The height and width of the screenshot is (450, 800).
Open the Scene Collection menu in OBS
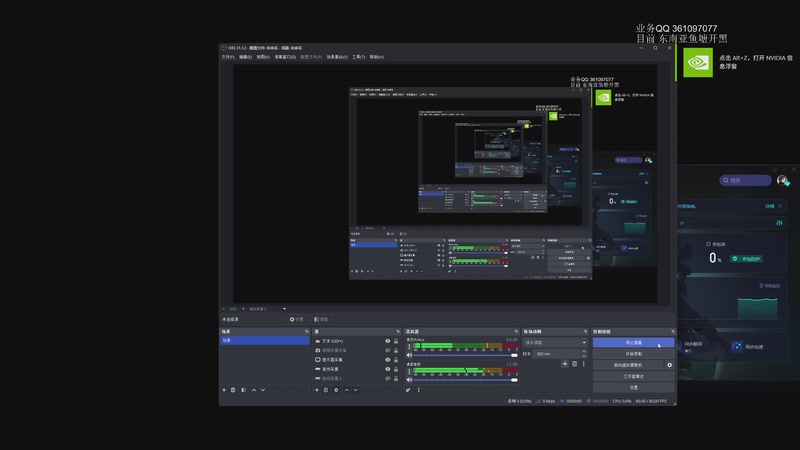click(337, 57)
